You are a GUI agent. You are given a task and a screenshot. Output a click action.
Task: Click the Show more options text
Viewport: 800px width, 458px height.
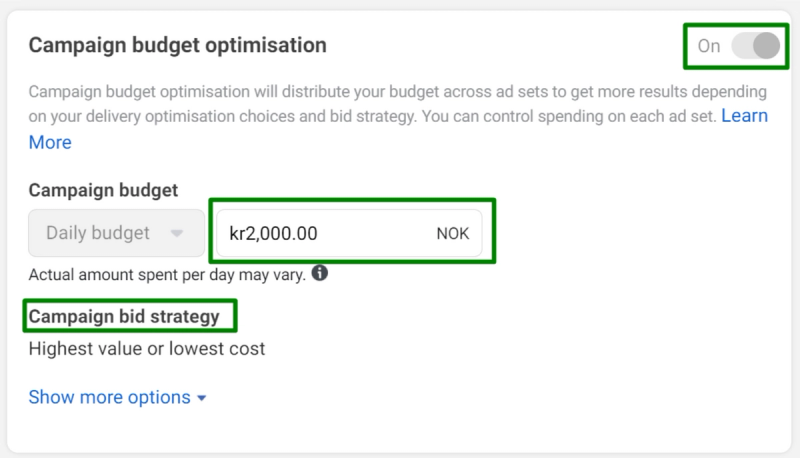click(x=110, y=397)
